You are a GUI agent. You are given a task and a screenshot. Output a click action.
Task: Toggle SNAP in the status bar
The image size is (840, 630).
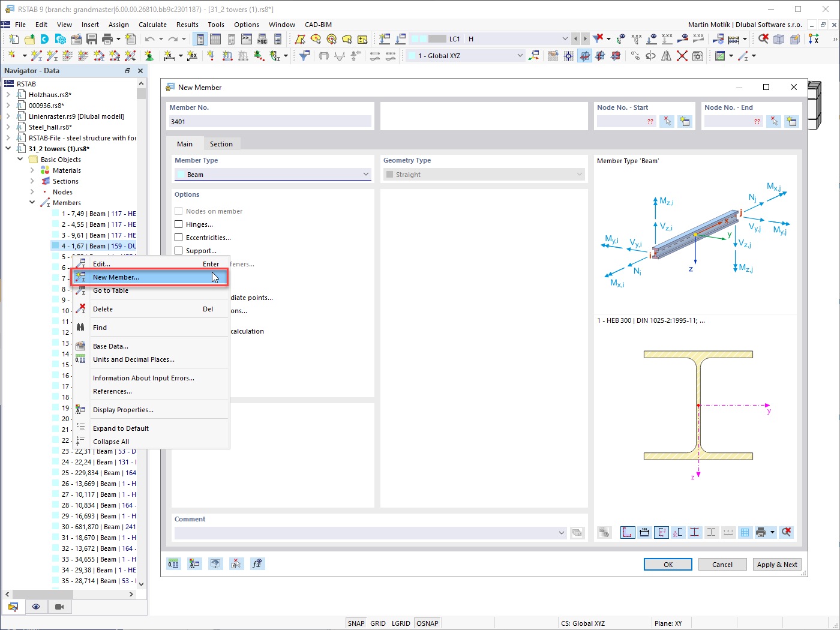point(356,623)
